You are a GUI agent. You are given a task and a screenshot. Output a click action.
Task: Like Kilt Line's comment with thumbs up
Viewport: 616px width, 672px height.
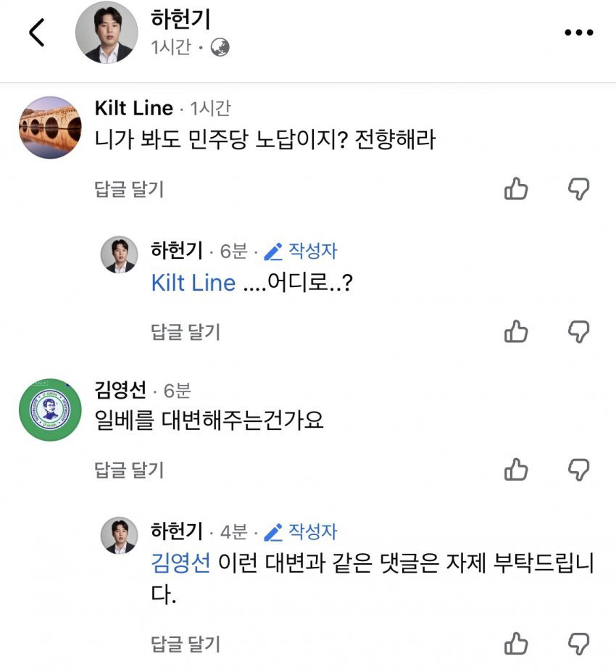coord(516,188)
